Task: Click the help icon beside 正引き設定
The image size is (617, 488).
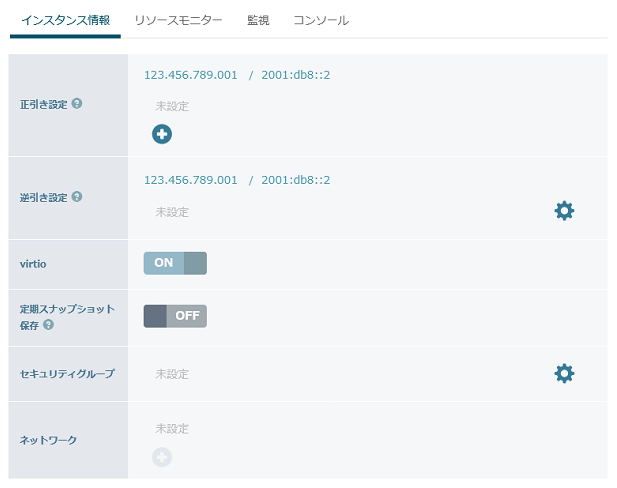Action: (x=77, y=103)
